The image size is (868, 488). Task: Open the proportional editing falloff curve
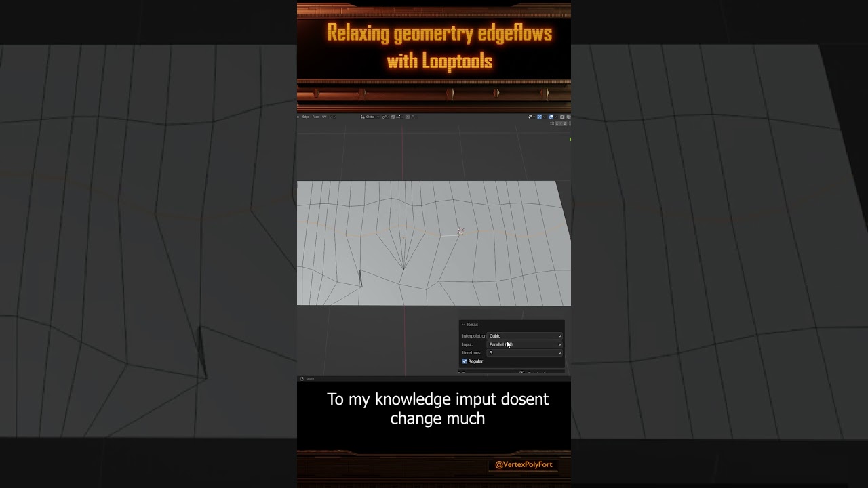click(x=413, y=117)
